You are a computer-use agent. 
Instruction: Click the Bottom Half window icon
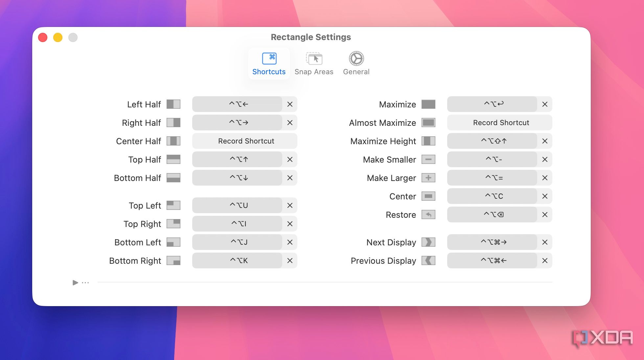coord(173,178)
